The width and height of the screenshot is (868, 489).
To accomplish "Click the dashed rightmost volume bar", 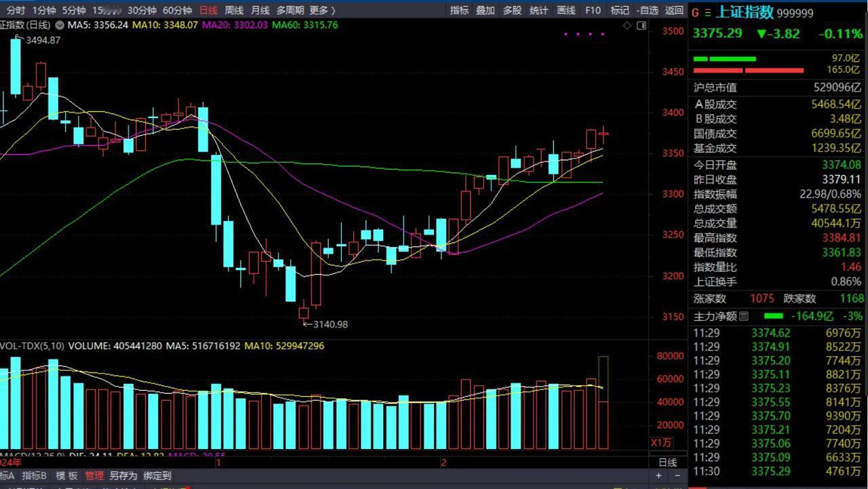I will [x=603, y=402].
